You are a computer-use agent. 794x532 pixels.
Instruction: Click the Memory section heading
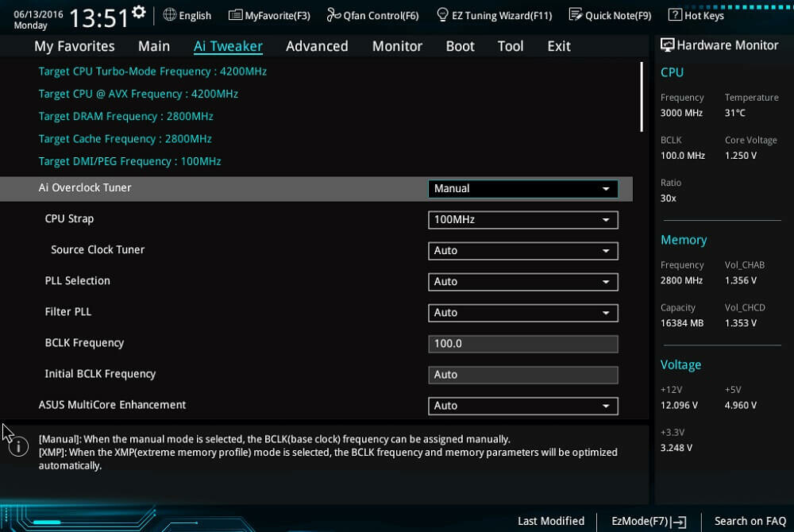click(x=684, y=240)
